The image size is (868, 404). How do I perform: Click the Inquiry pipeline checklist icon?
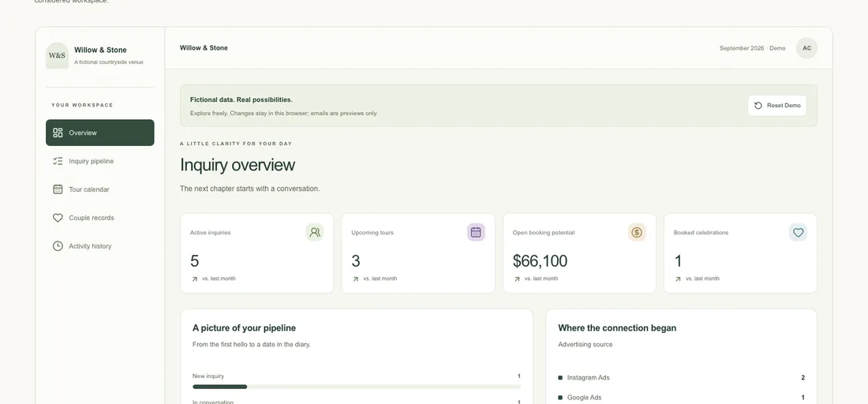click(x=58, y=161)
